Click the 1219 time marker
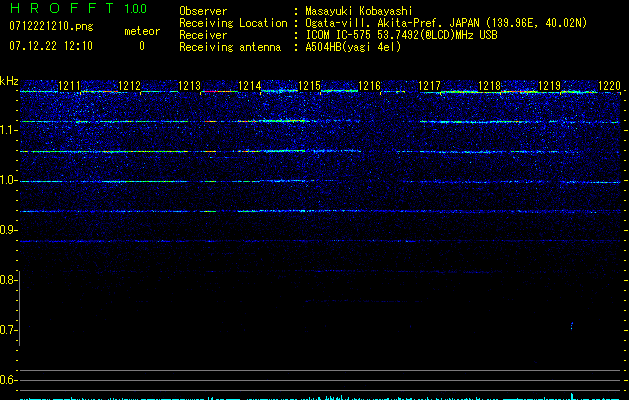This screenshot has width=629, height=400. (550, 86)
